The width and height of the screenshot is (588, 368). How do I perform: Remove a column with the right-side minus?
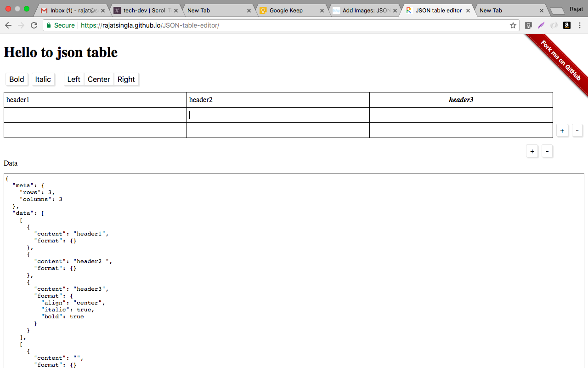coord(577,131)
